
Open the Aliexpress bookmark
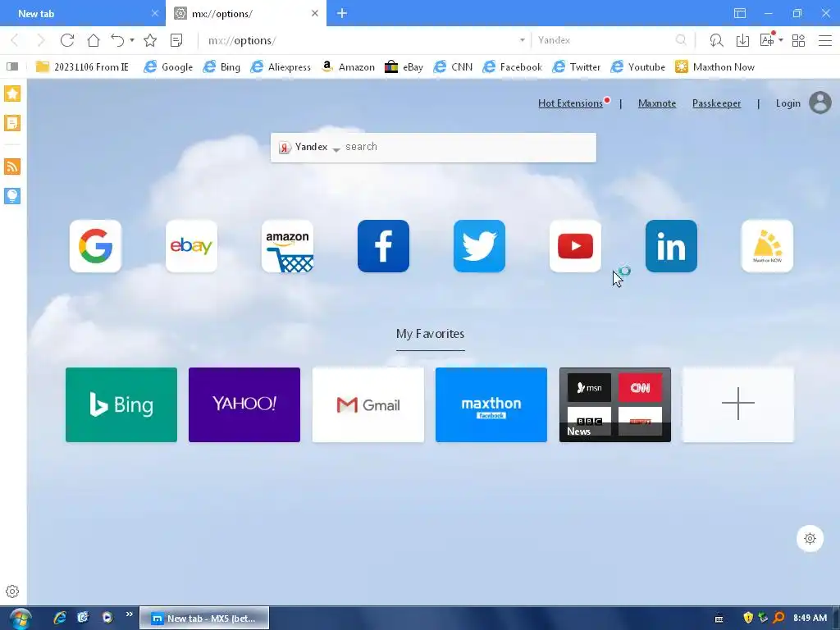pyautogui.click(x=281, y=67)
